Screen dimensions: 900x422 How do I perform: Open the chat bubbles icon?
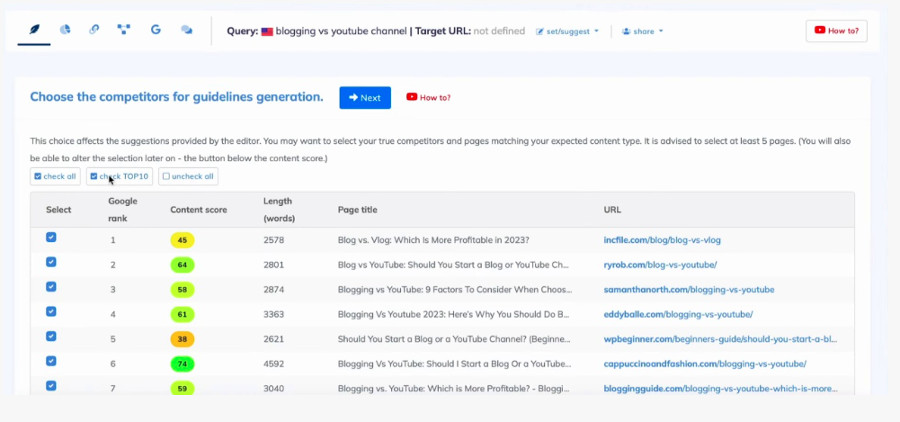[186, 30]
